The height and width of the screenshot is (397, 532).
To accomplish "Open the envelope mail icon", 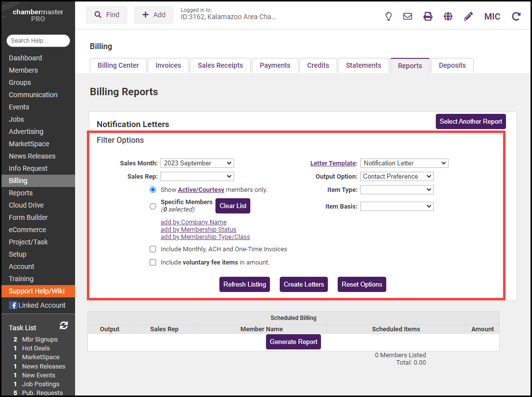I will pyautogui.click(x=407, y=16).
